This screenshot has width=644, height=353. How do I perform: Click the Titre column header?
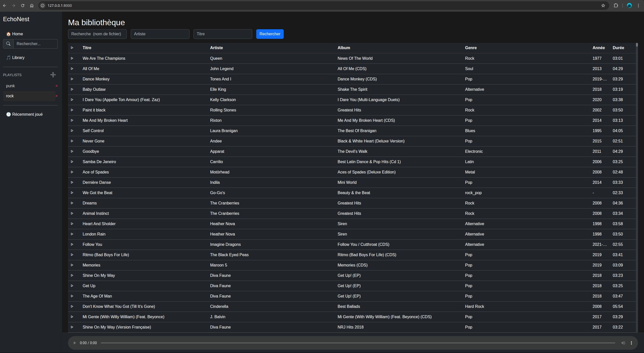(x=87, y=48)
